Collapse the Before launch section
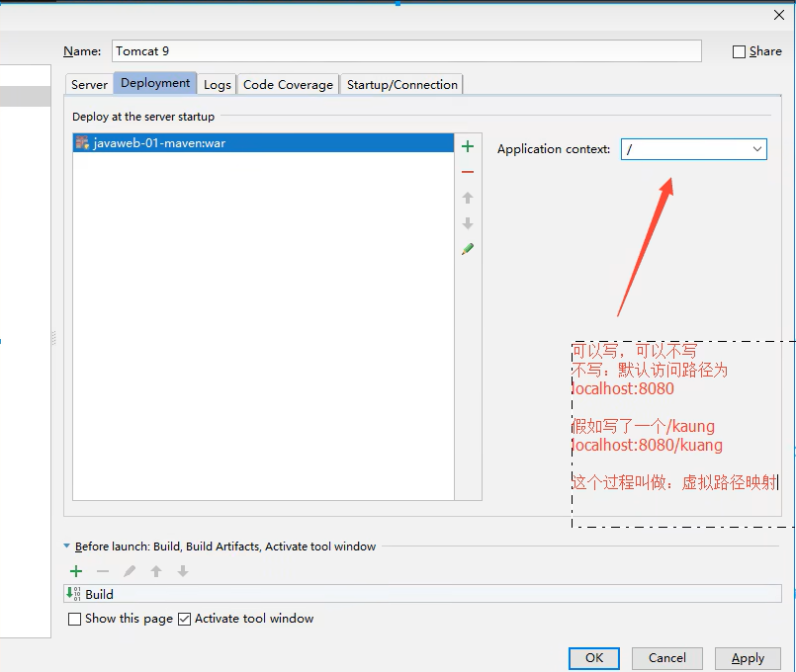This screenshot has height=672, width=796. point(66,546)
